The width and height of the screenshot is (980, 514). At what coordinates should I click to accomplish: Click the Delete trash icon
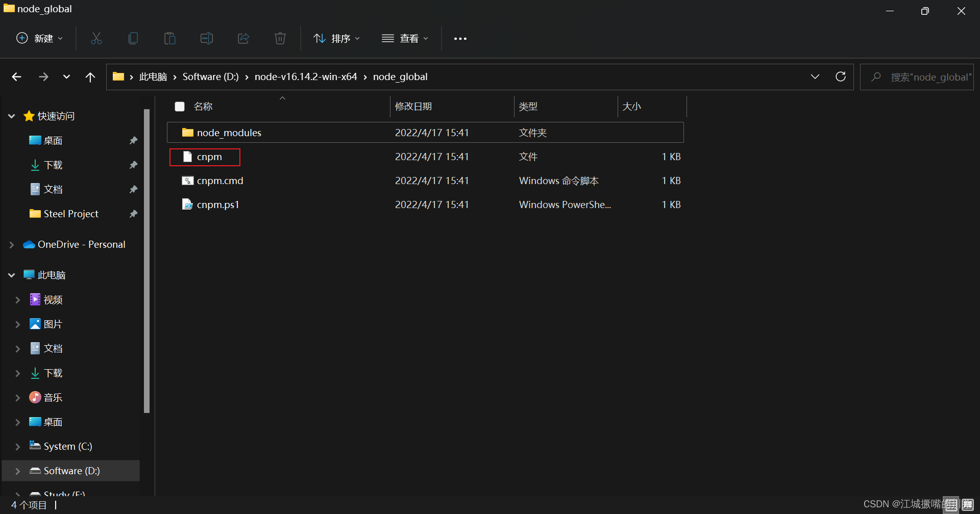pyautogui.click(x=280, y=38)
